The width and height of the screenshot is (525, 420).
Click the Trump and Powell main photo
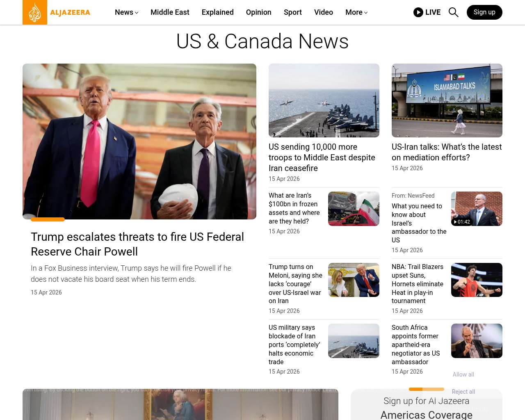tap(139, 142)
